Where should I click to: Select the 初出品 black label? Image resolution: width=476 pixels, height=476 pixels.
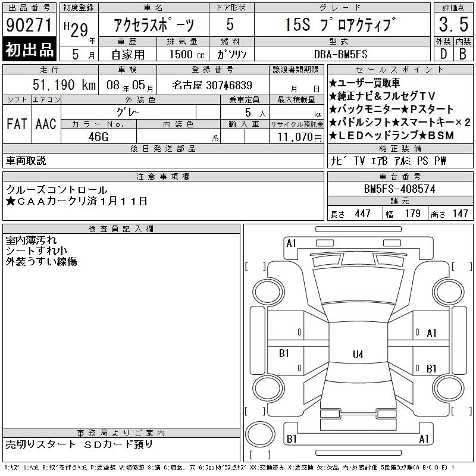pyautogui.click(x=29, y=49)
